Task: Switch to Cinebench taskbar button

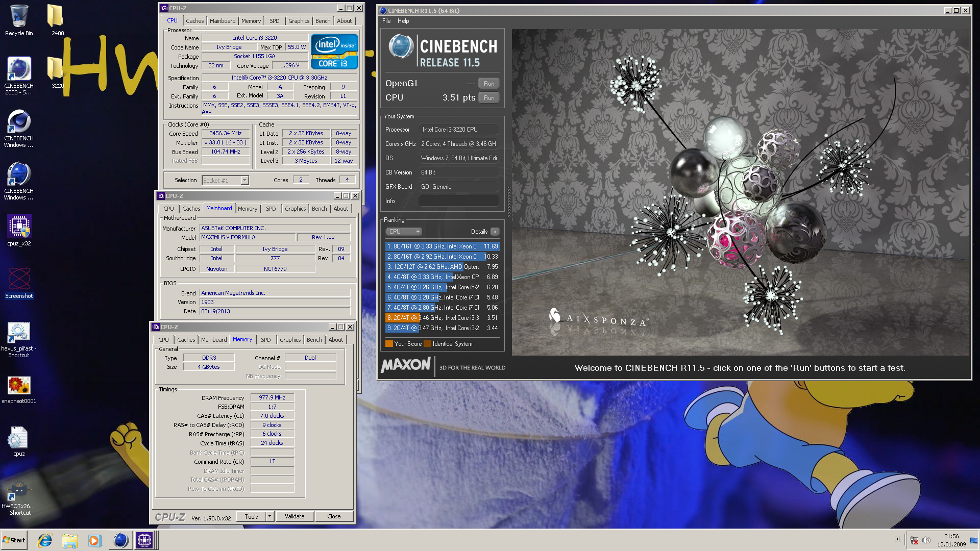Action: [120, 540]
